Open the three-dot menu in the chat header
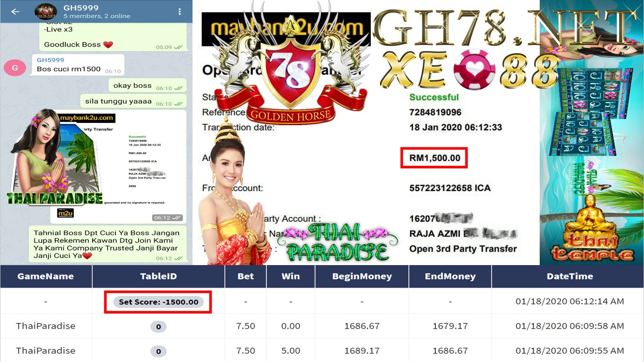644x362 pixels. pos(179,12)
